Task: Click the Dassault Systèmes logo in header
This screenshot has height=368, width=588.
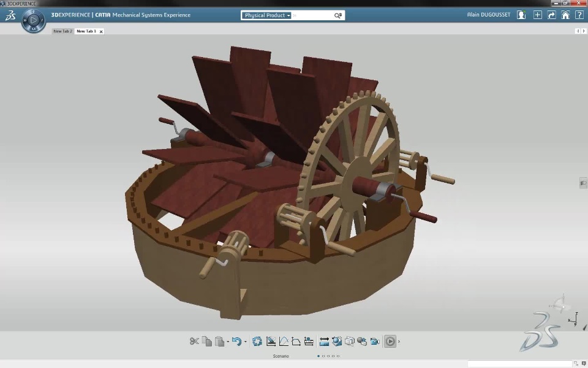Action: click(10, 15)
